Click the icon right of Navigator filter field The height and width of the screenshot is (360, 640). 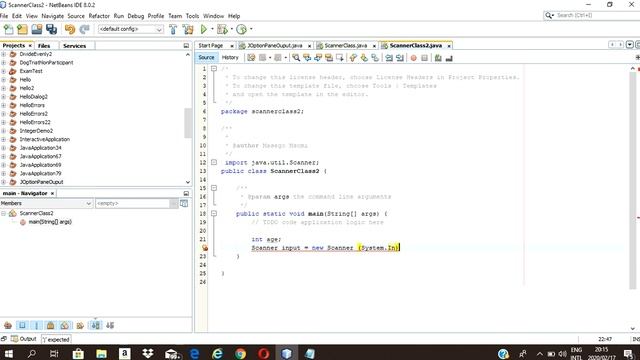coord(184,203)
